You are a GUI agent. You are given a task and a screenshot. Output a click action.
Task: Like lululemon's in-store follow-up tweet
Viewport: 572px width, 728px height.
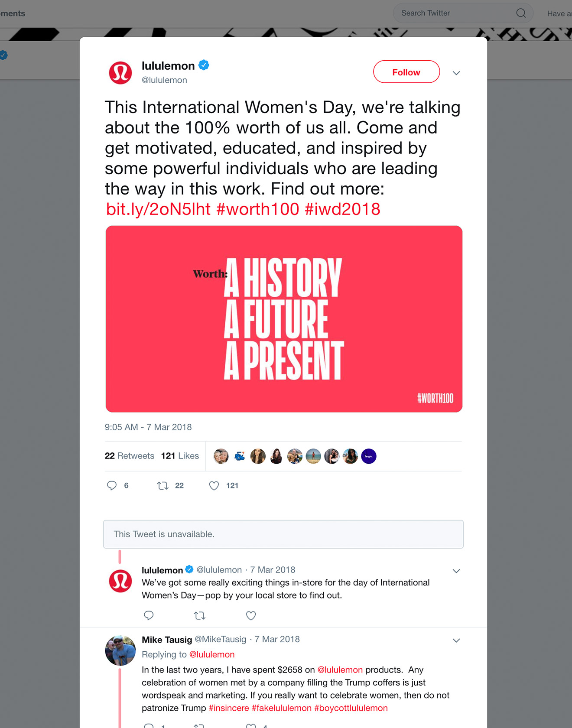coord(251,615)
